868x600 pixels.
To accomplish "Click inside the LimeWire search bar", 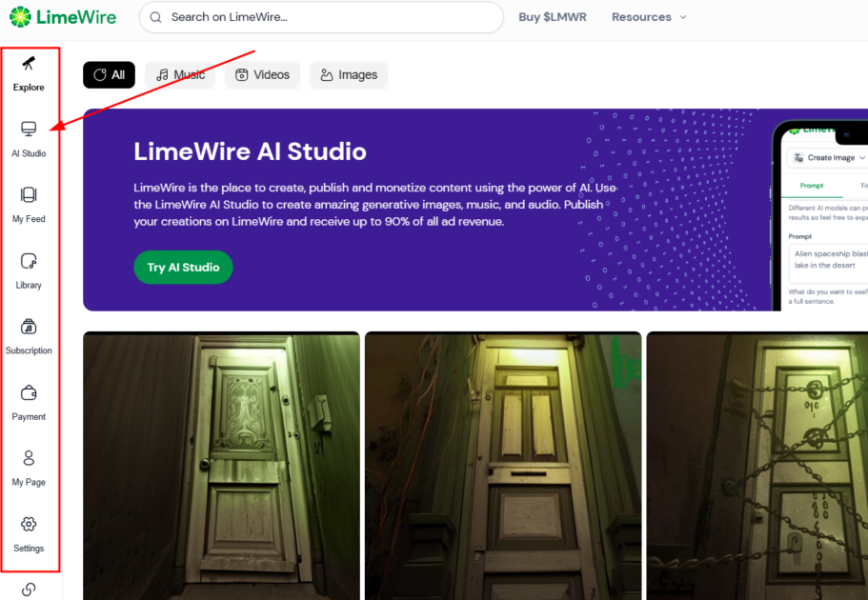I will (321, 17).
